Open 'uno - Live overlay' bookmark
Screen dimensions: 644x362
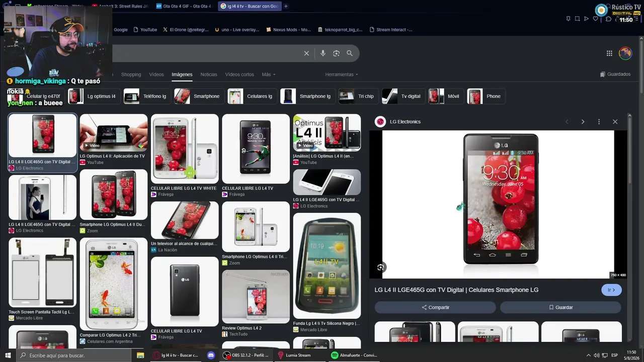[x=236, y=30]
